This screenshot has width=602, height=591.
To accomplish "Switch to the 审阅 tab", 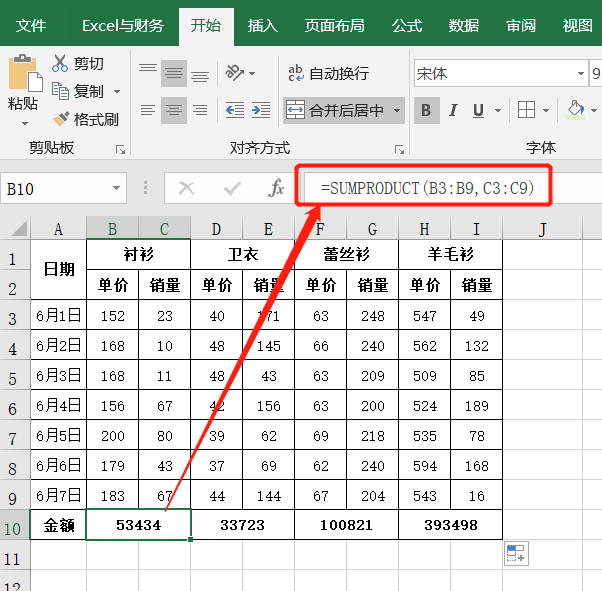I will point(521,26).
